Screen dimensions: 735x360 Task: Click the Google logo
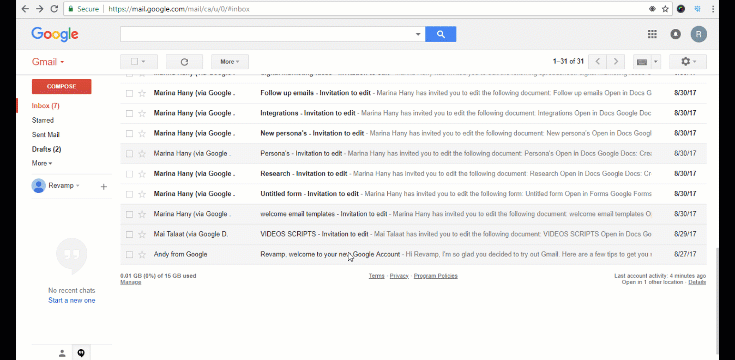[55, 34]
